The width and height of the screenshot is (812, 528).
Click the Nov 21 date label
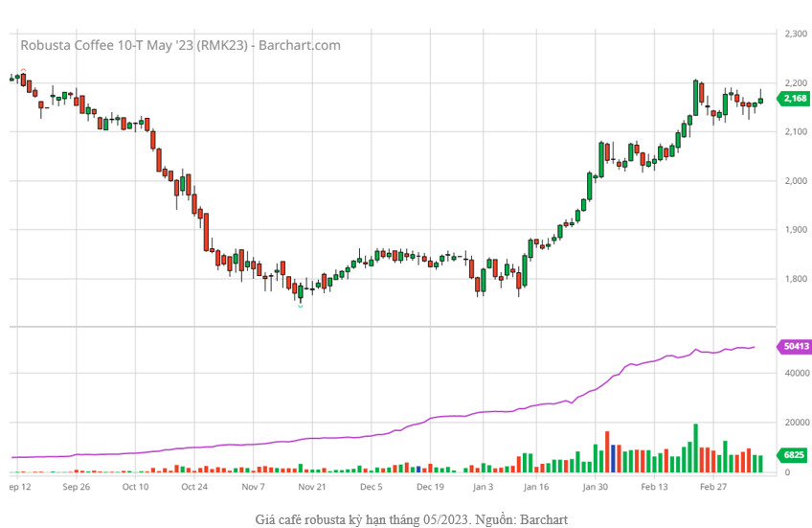312,487
